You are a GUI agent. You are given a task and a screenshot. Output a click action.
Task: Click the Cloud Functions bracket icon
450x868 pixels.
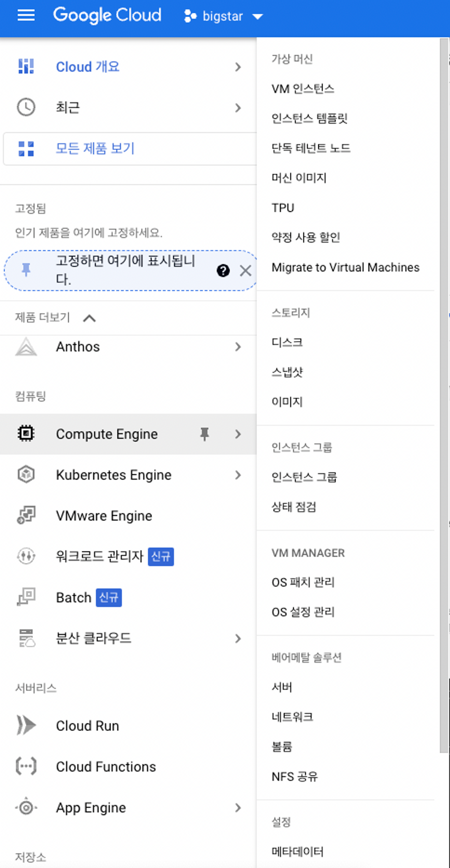pos(26,766)
